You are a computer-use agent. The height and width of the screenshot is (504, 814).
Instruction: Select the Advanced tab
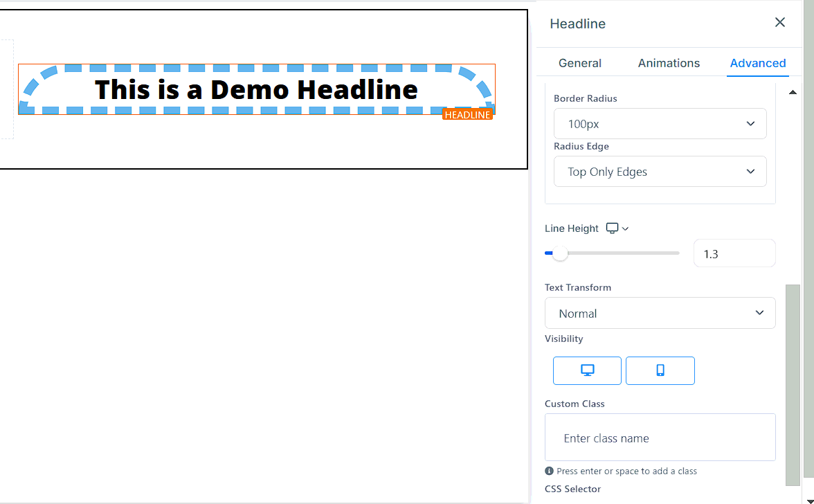tap(757, 63)
